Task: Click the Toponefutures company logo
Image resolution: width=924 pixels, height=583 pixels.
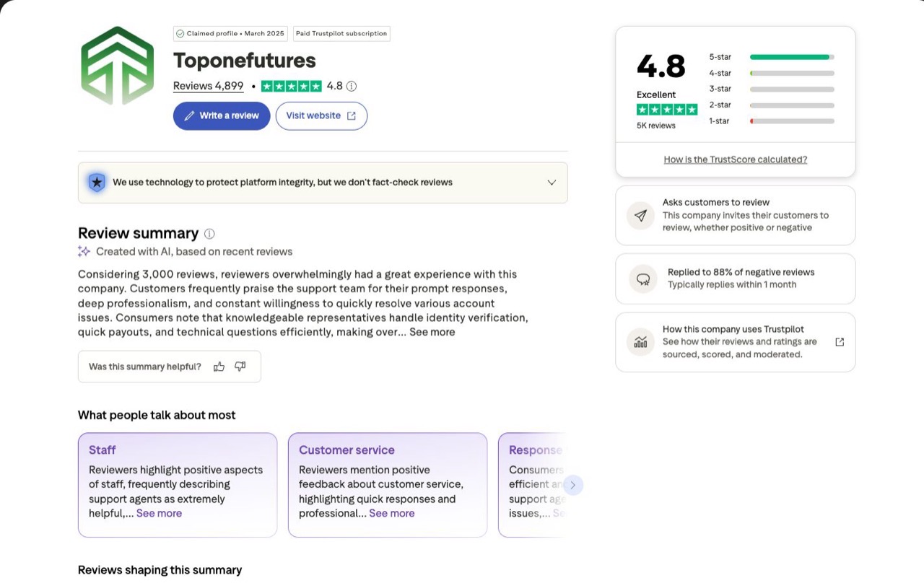Action: pos(118,66)
